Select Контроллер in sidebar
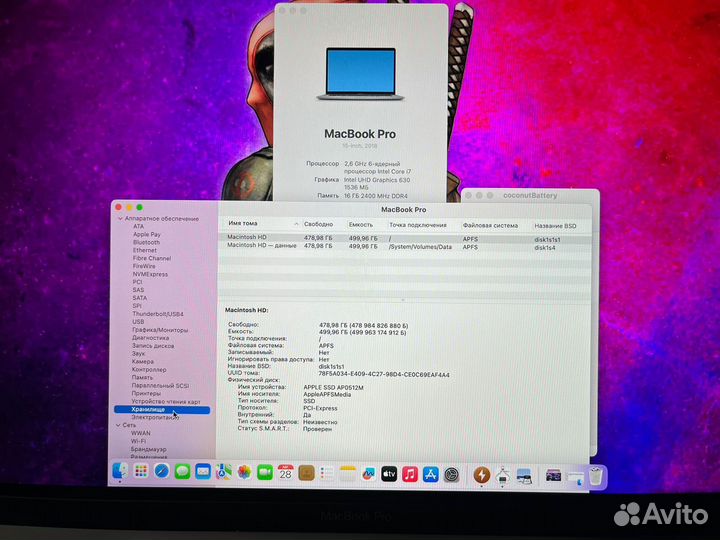 149,369
